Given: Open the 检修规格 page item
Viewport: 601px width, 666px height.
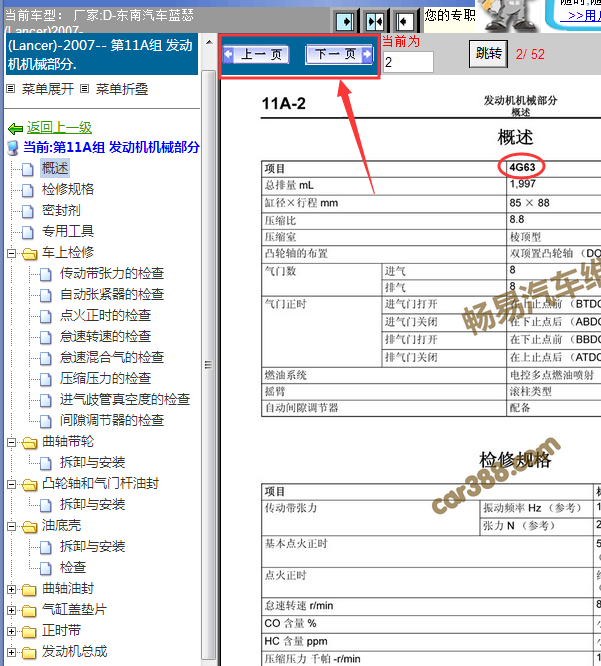Looking at the screenshot, I should (68, 189).
